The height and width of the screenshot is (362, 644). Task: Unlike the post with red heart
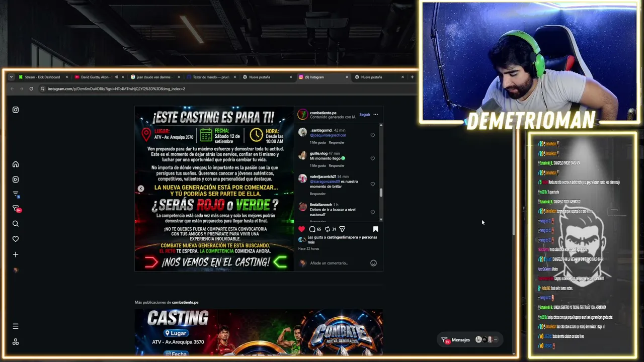301,229
